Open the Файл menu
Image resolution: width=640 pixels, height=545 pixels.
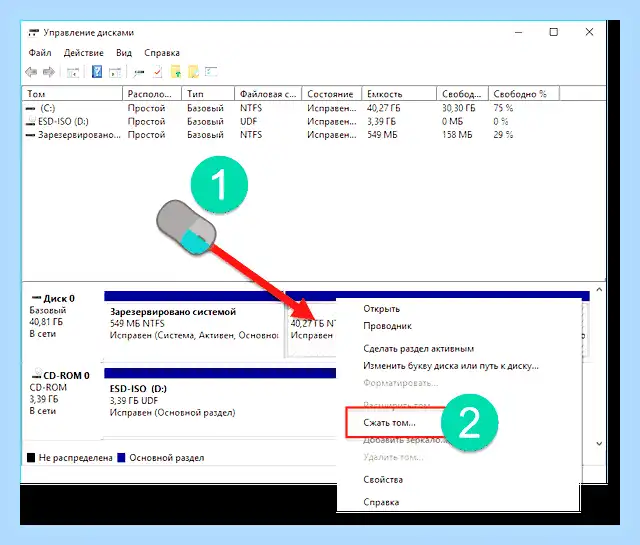pyautogui.click(x=40, y=53)
